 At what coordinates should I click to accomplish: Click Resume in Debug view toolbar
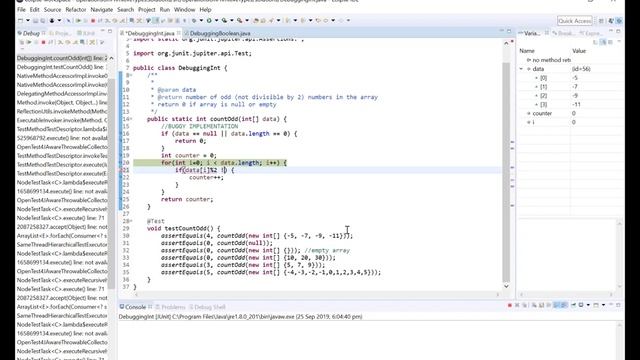29,42
